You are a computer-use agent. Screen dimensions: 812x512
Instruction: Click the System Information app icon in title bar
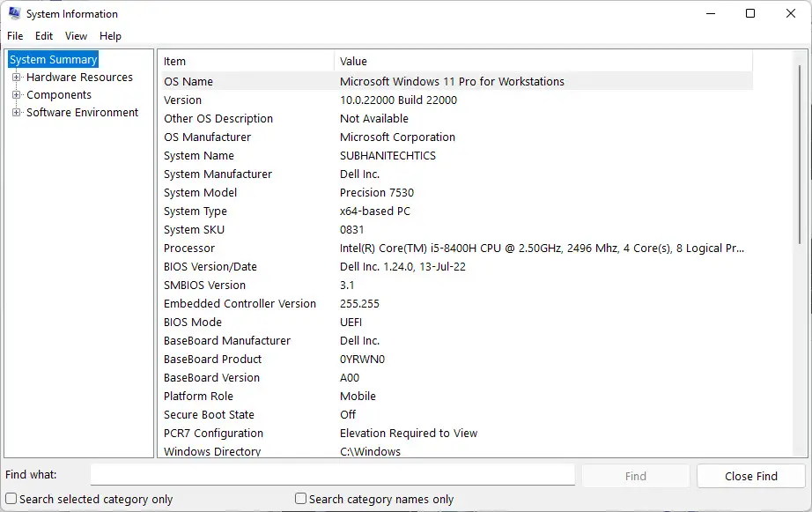point(14,13)
